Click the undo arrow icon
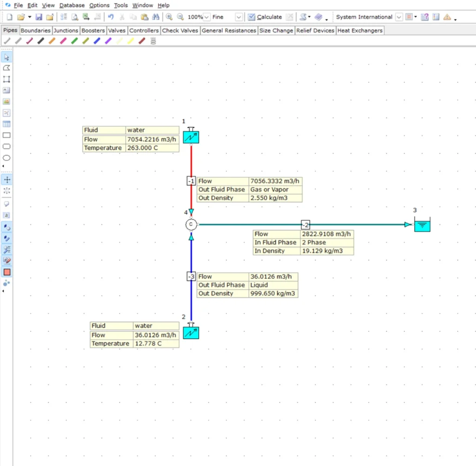This screenshot has height=466, width=476. click(x=111, y=17)
